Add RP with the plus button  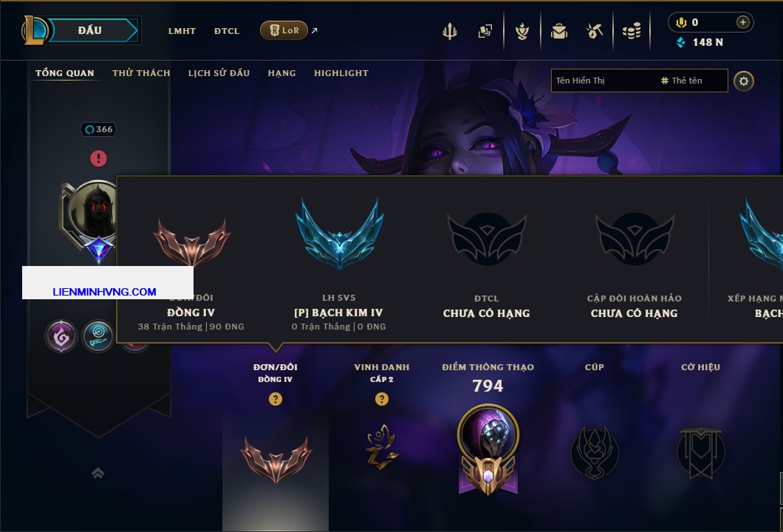pyautogui.click(x=742, y=22)
